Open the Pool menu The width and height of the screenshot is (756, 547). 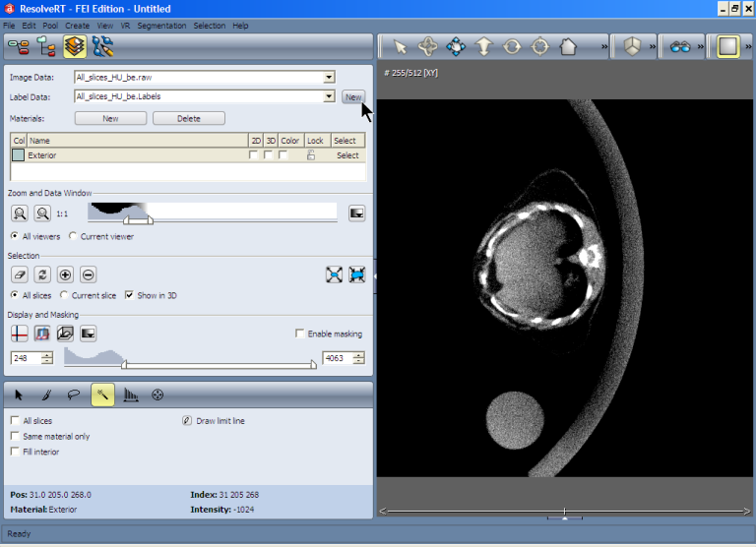click(x=50, y=26)
